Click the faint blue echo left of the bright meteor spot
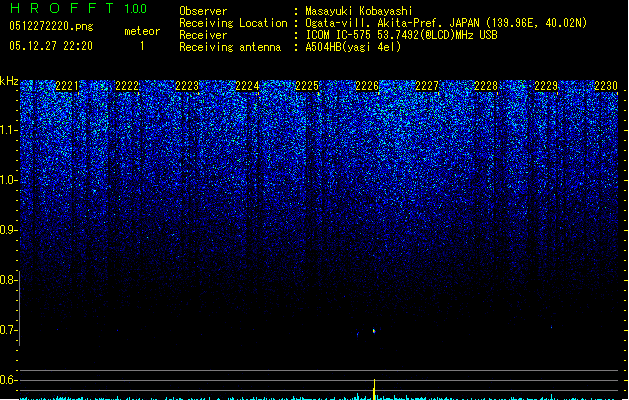 coord(357,333)
